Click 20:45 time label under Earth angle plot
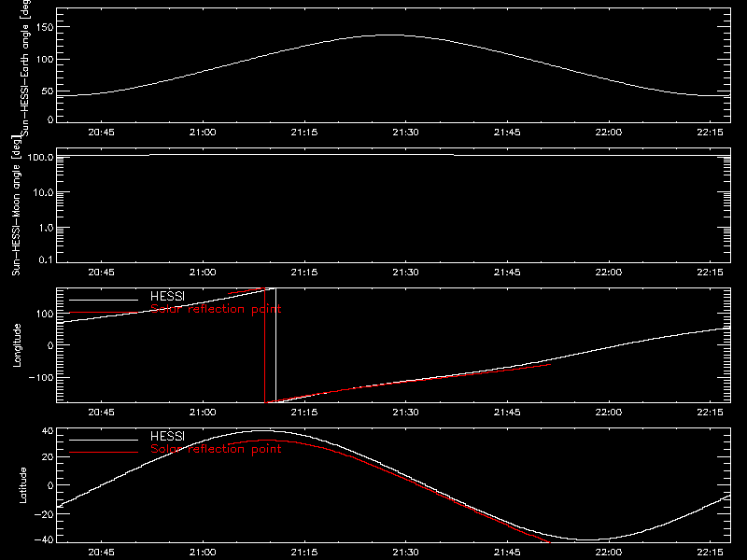 (101, 133)
